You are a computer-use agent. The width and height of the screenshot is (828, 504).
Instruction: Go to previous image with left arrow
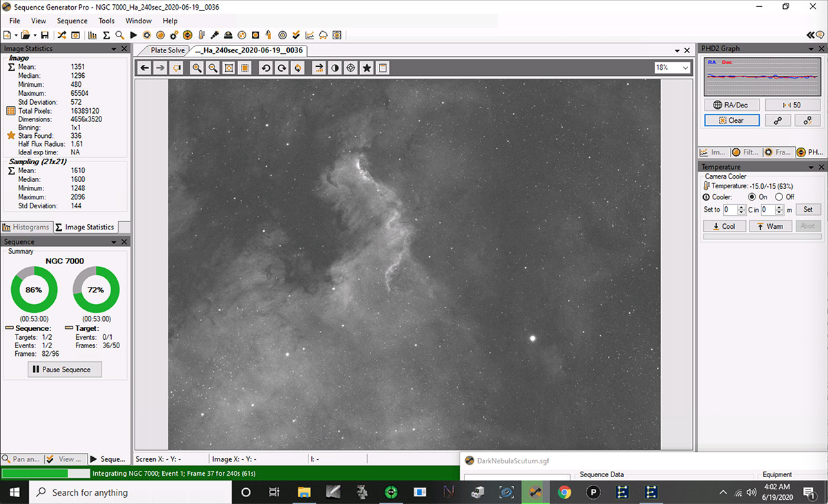144,68
